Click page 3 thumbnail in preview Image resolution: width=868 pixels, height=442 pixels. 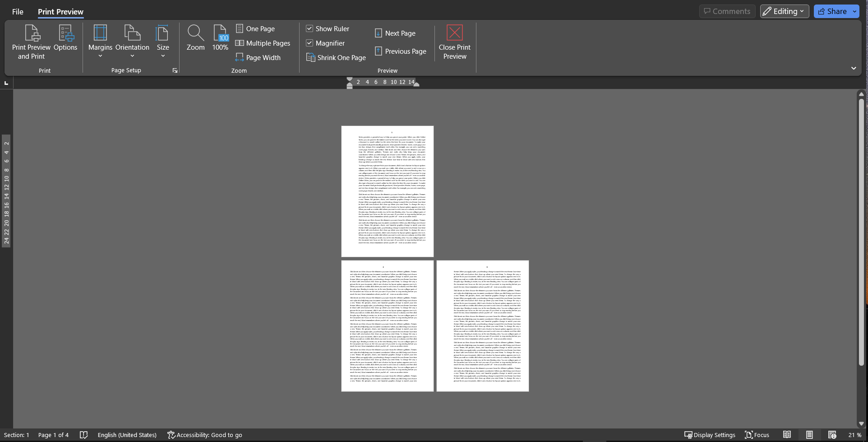coord(482,326)
